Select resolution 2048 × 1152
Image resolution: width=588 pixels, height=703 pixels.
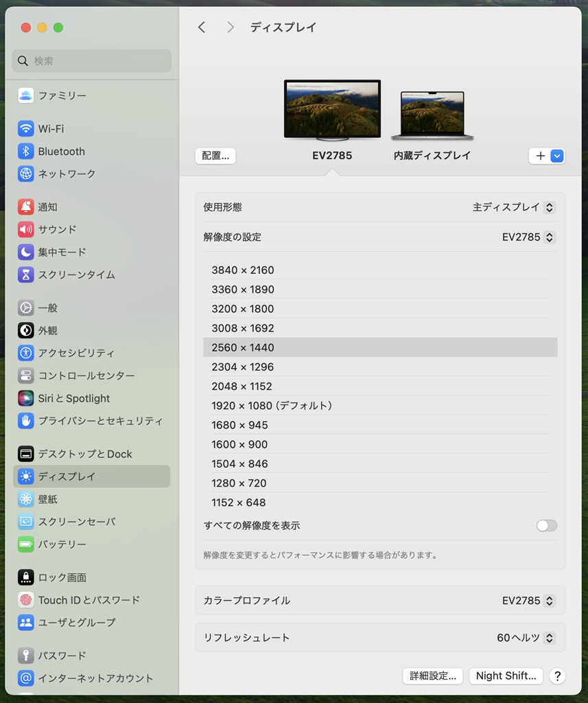380,386
